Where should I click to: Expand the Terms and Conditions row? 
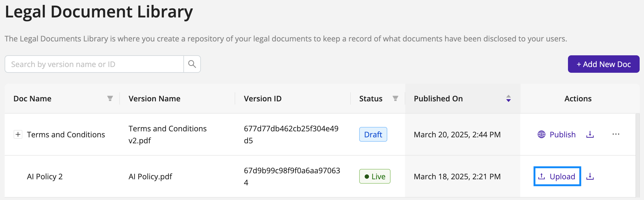[x=18, y=134]
